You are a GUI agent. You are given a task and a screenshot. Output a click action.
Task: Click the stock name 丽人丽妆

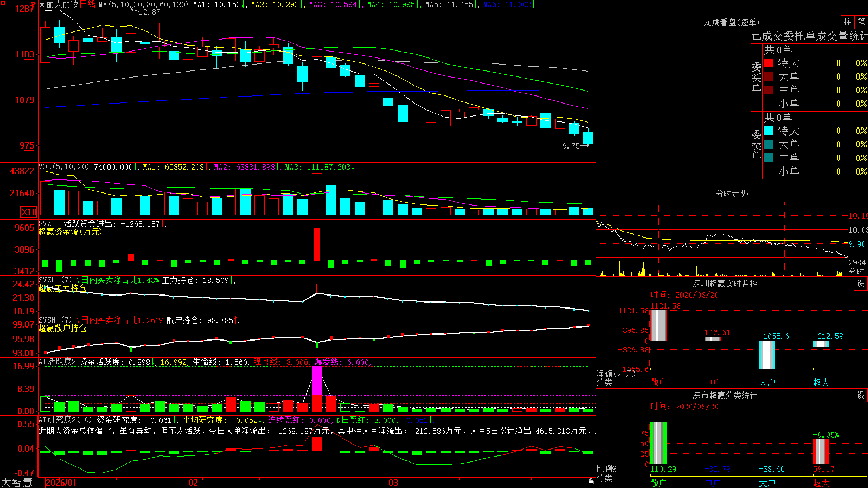(62, 4)
